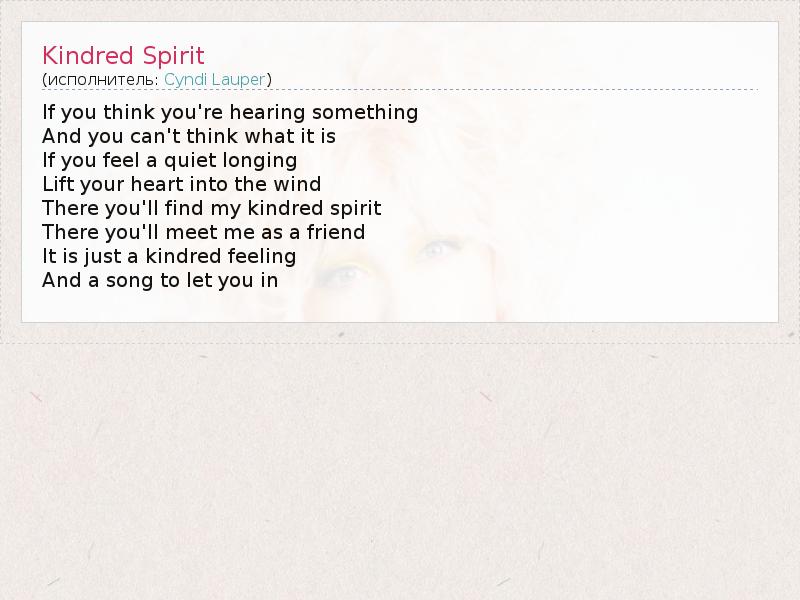The height and width of the screenshot is (600, 800).
Task: Click the last lyric "And a song to let you in"
Action: 160,280
